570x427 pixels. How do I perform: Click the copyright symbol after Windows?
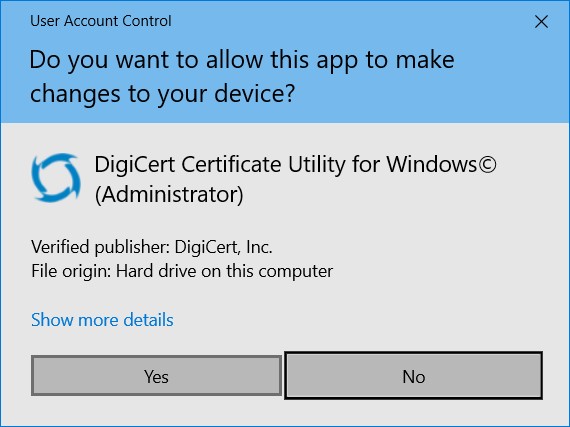[x=487, y=164]
